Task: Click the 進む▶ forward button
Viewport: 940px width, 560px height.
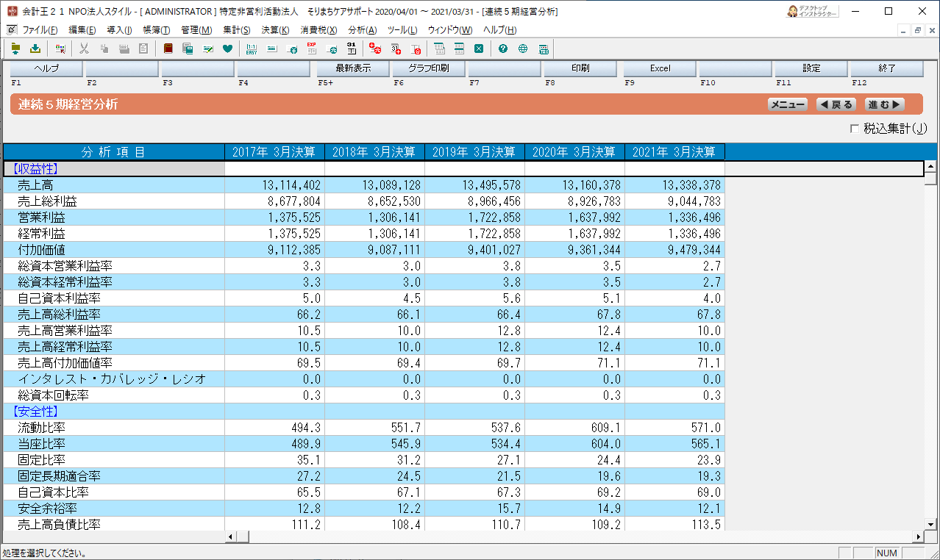Action: pos(884,105)
